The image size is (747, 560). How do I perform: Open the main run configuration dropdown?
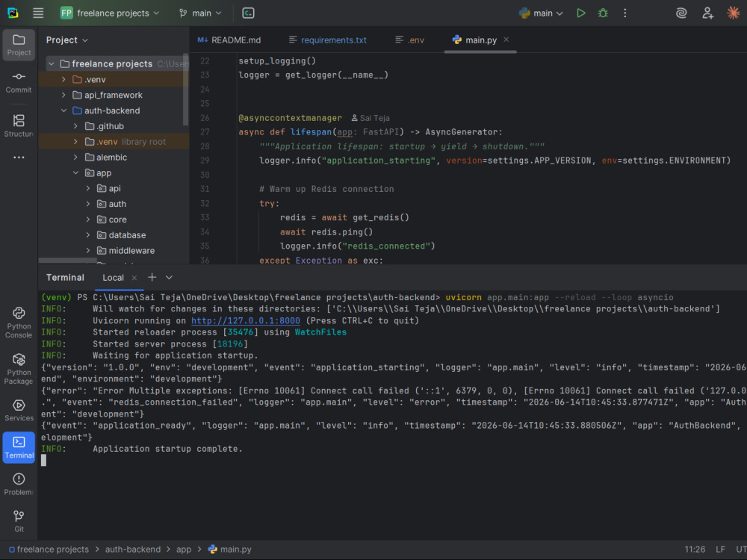541,13
